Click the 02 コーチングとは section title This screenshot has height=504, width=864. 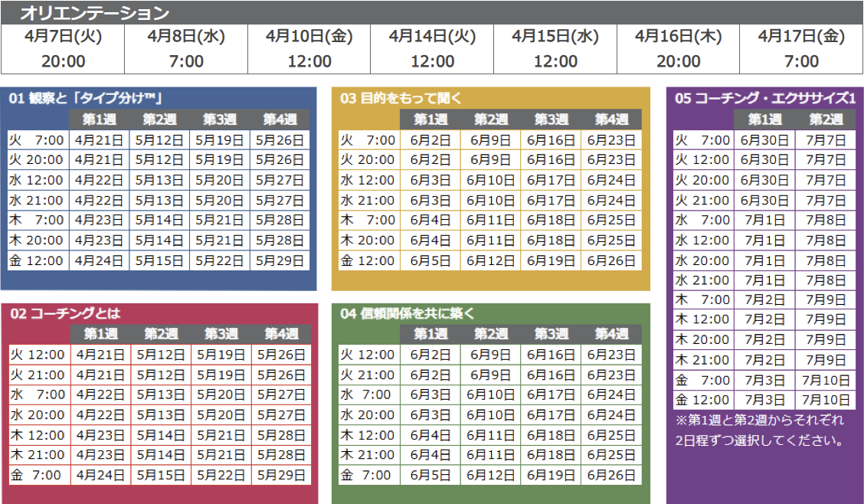pos(65,314)
